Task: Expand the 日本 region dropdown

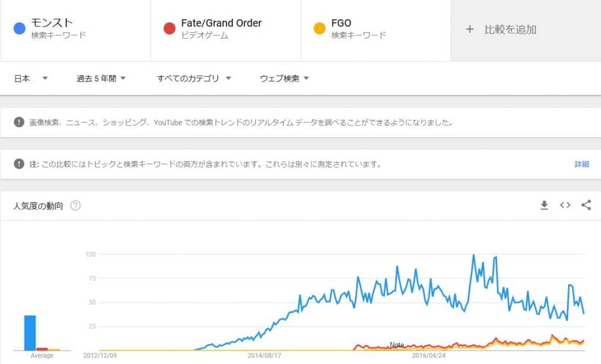Action: pyautogui.click(x=31, y=79)
